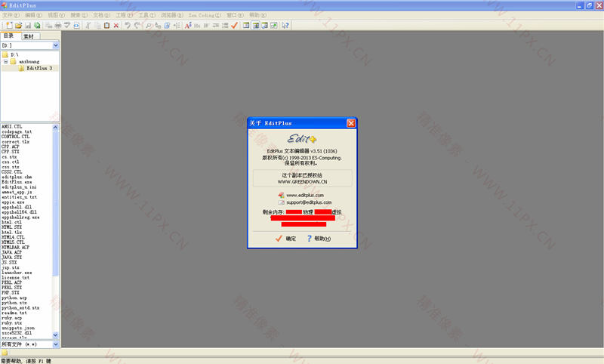Image resolution: width=604 pixels, height=364 pixels.
Task: Open the View in Browser toolbar icon
Action: click(77, 26)
